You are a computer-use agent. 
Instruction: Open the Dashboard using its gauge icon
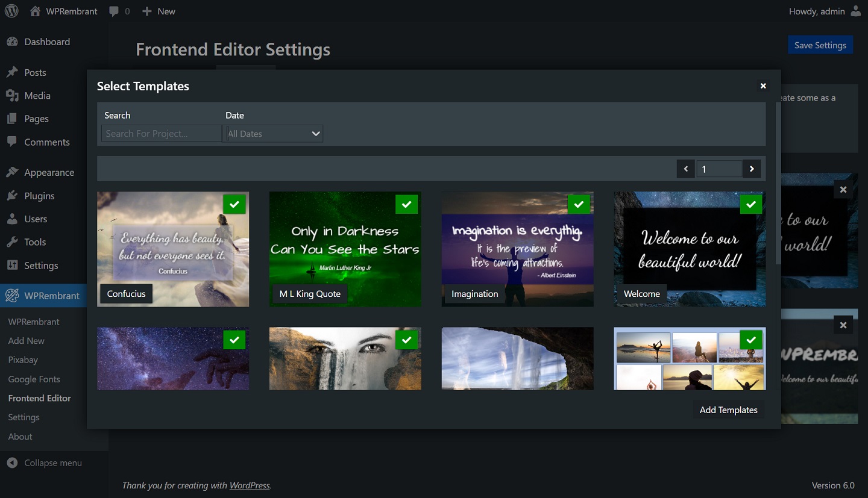13,42
